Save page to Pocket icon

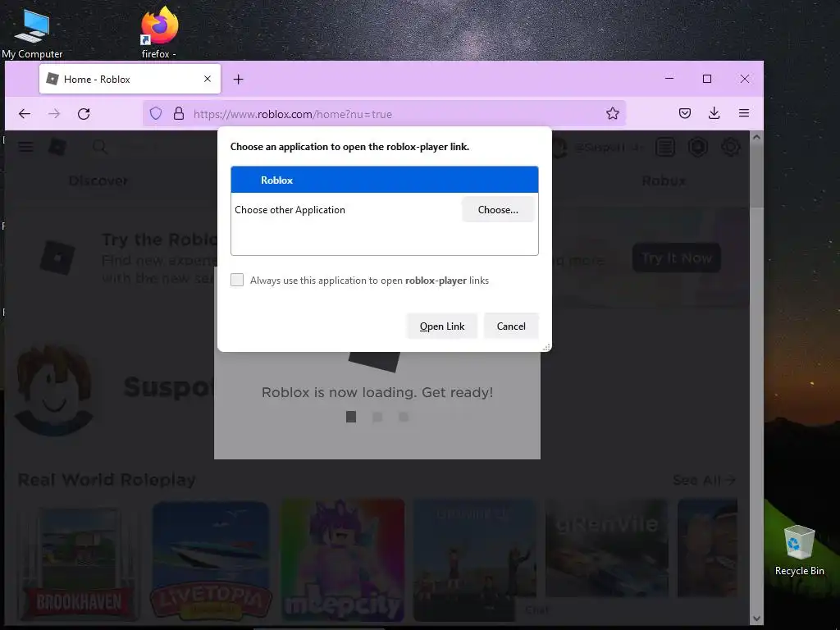685,113
